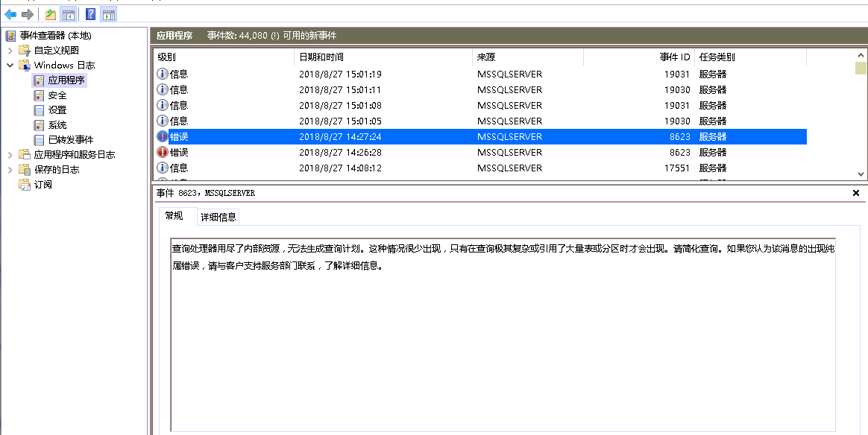Select the event at 15:01:05
Viewport: 868px width, 435px height.
click(x=479, y=121)
